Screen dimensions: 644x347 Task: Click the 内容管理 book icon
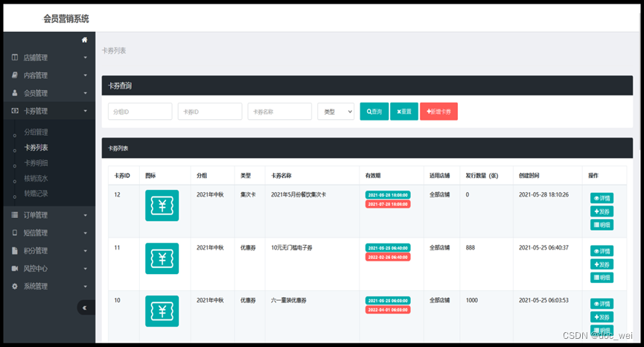(x=15, y=75)
